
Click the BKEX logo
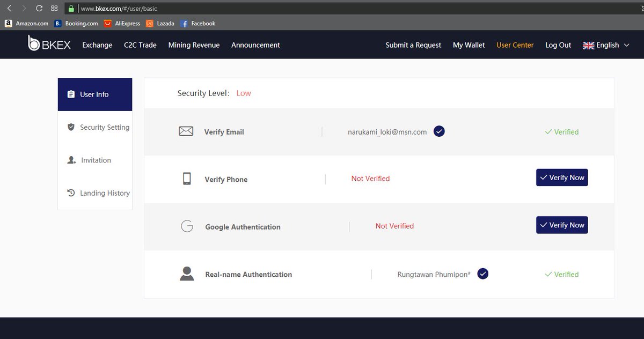[49, 43]
